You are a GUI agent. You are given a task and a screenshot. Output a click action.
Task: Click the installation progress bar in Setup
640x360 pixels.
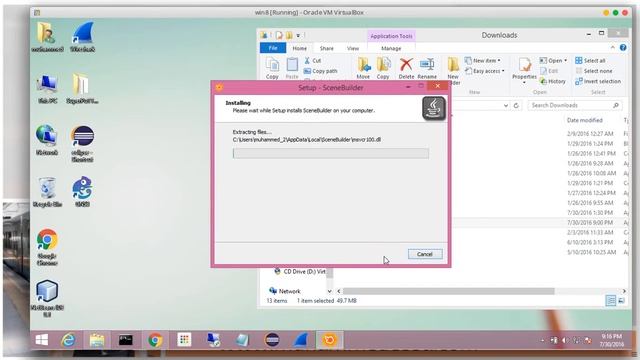click(331, 153)
